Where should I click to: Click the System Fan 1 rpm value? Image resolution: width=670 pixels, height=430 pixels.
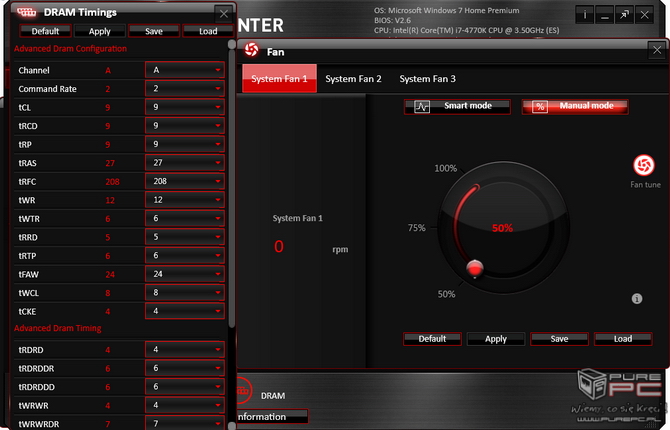[279, 247]
